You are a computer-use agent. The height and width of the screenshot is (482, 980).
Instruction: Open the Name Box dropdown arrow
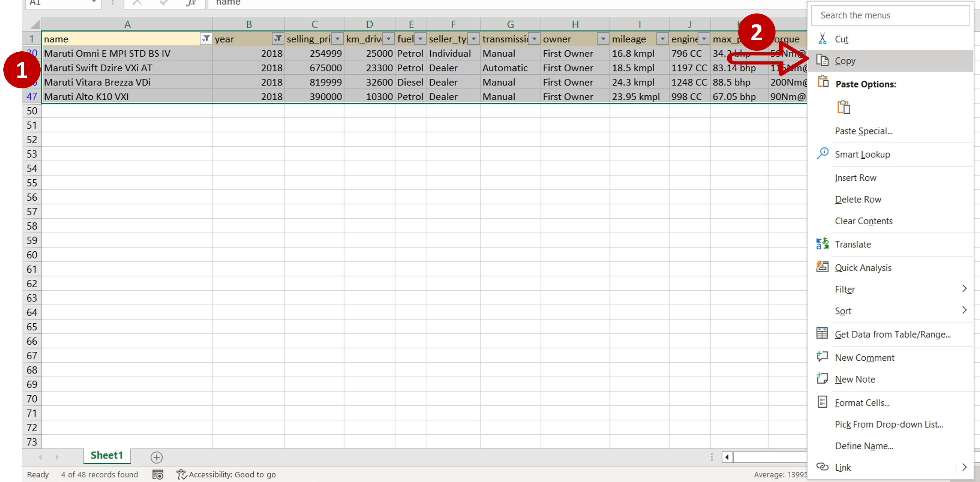tap(94, 2)
